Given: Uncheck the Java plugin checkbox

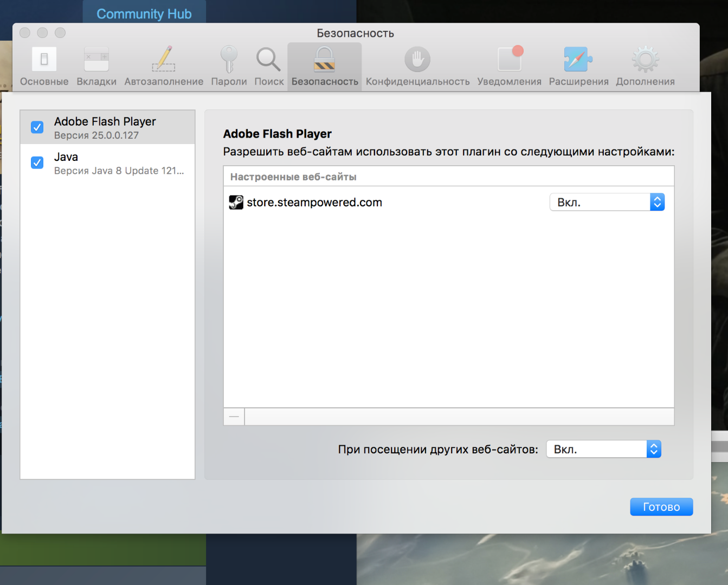Looking at the screenshot, I should pyautogui.click(x=37, y=162).
